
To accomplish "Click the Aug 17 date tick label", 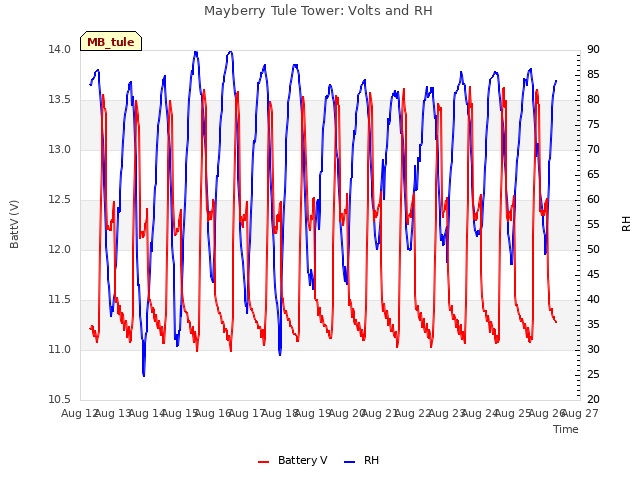I will 247,414.
